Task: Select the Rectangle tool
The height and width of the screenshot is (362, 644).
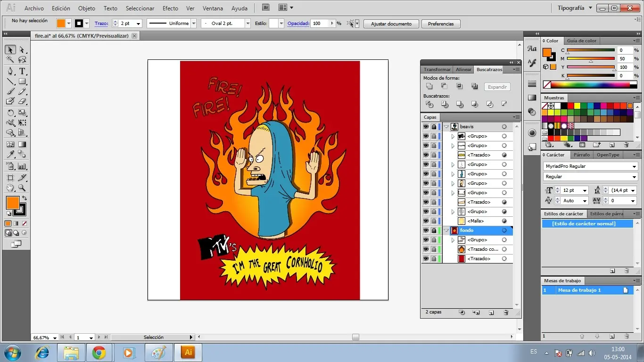Action: click(x=22, y=82)
